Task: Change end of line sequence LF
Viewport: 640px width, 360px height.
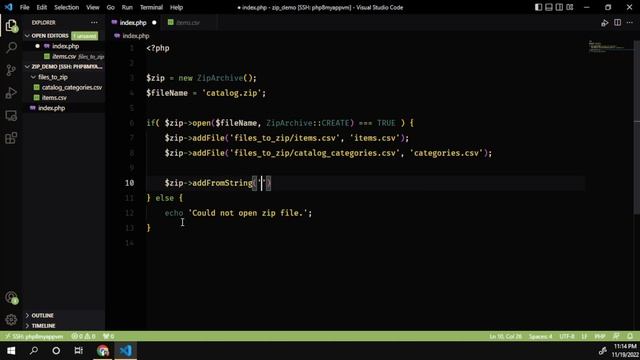Action: pyautogui.click(x=584, y=336)
